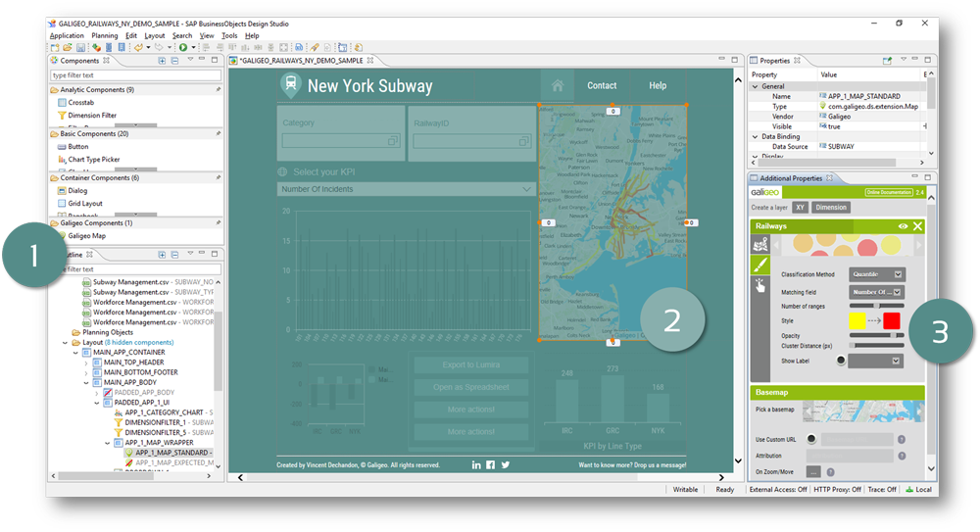This screenshot has width=980, height=532.
Task: Select APP_1_CATEGORY_CHART in Outline tree
Action: (164, 412)
